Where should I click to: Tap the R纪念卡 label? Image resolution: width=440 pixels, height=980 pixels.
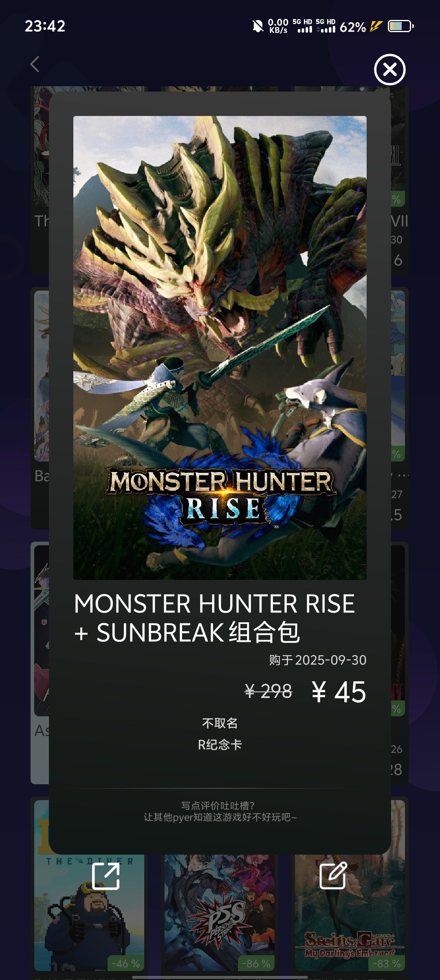220,745
